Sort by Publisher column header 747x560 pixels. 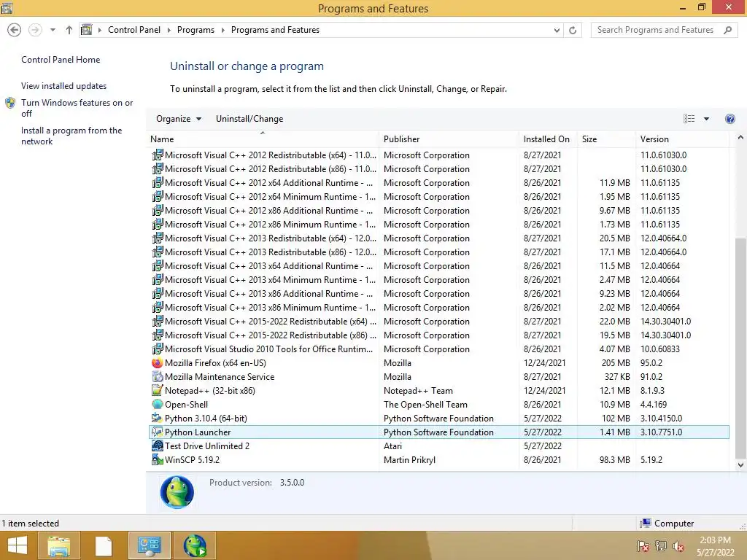pos(449,139)
